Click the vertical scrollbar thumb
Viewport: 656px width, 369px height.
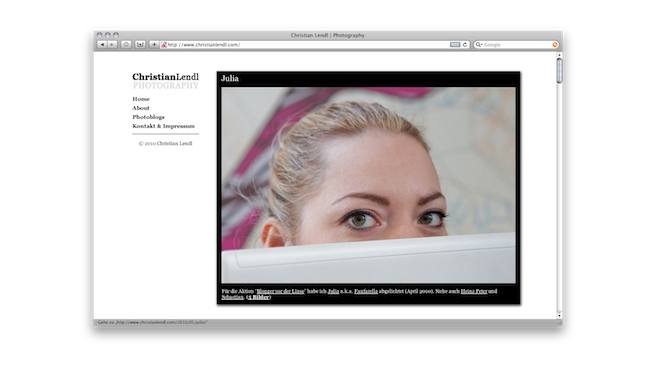[x=559, y=71]
